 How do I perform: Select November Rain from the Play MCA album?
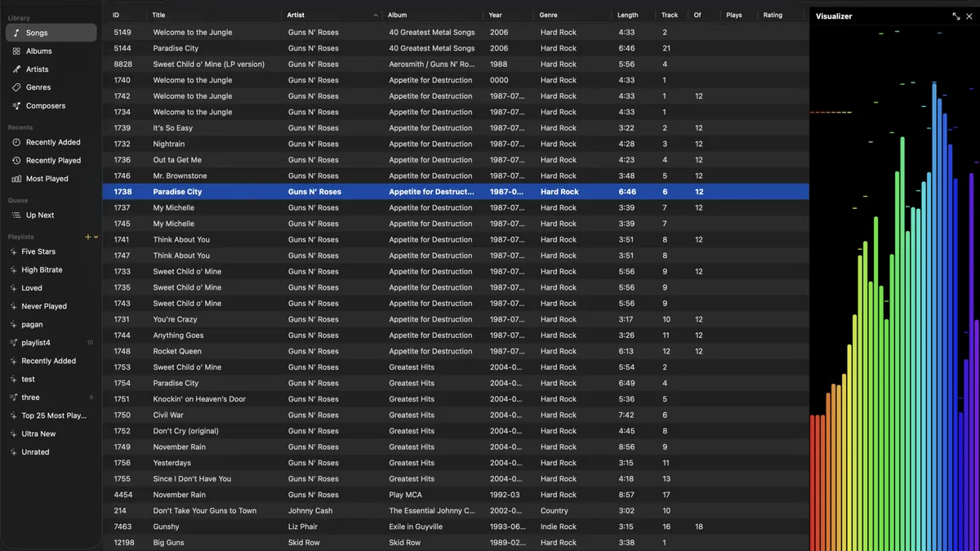[456, 495]
